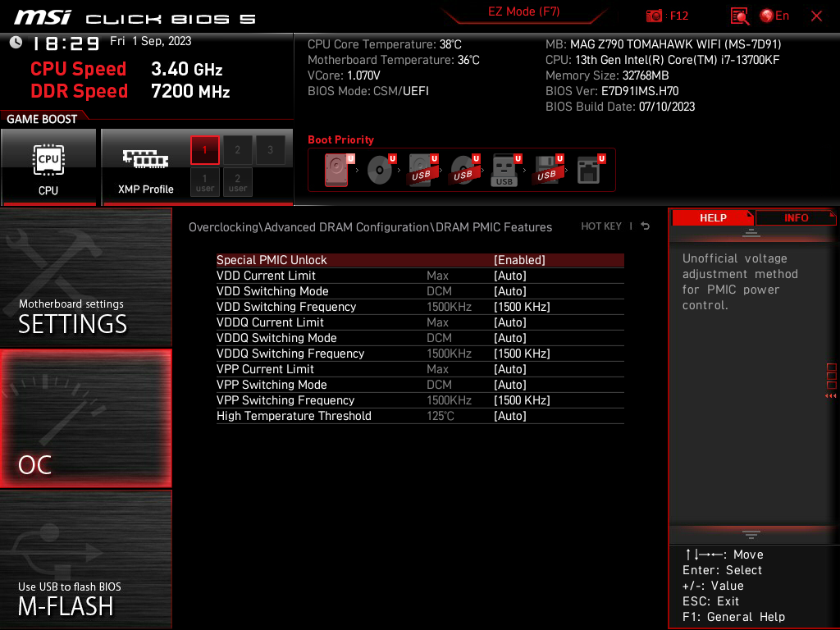Open VPP Current Limit Auto setting
840x630 pixels.
[x=510, y=368]
